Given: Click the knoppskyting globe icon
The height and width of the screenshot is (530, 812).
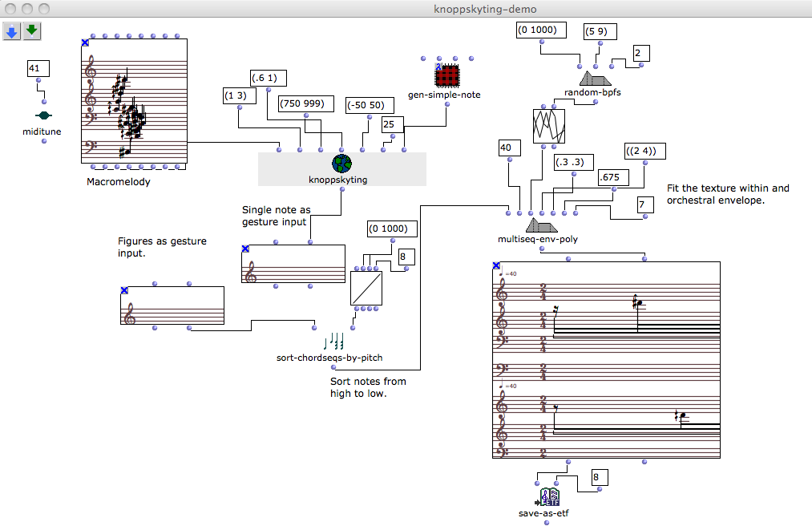Looking at the screenshot, I should click(342, 164).
